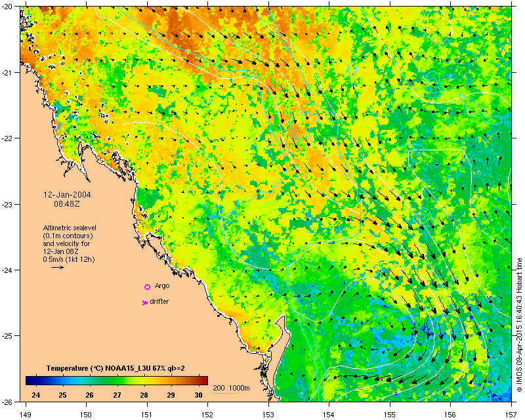The image size is (525, 420).
Task: Click the magenta Argo circle marker in legend
Action: tap(147, 287)
